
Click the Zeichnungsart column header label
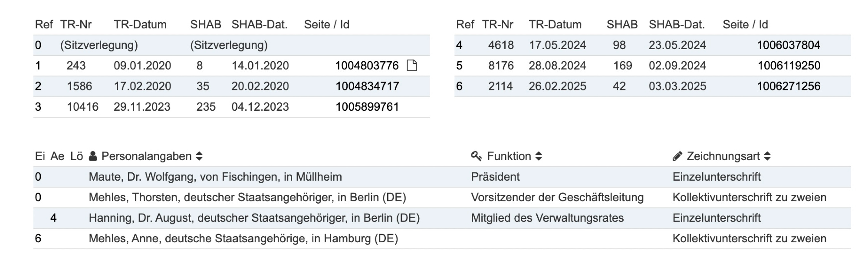click(x=723, y=156)
